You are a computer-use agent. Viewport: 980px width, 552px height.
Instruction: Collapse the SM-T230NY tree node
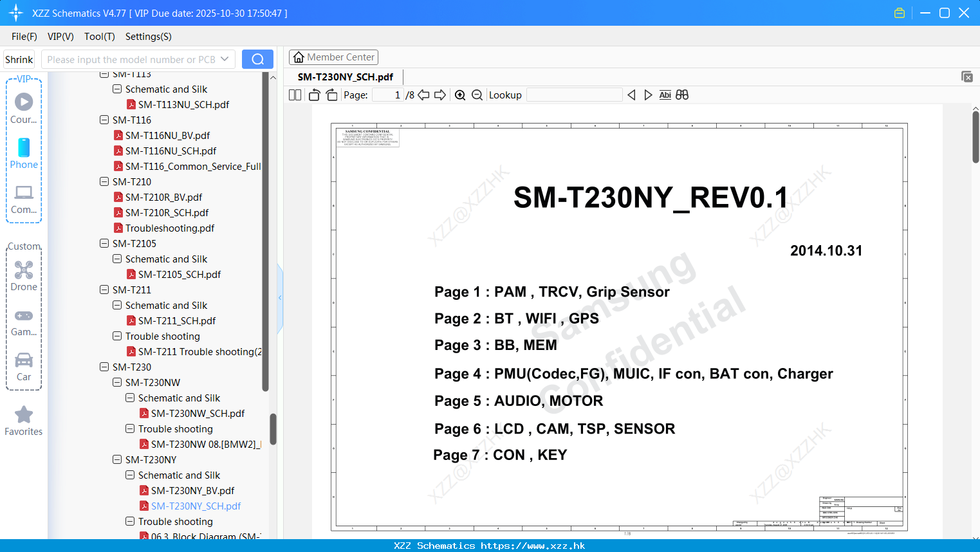tap(117, 459)
